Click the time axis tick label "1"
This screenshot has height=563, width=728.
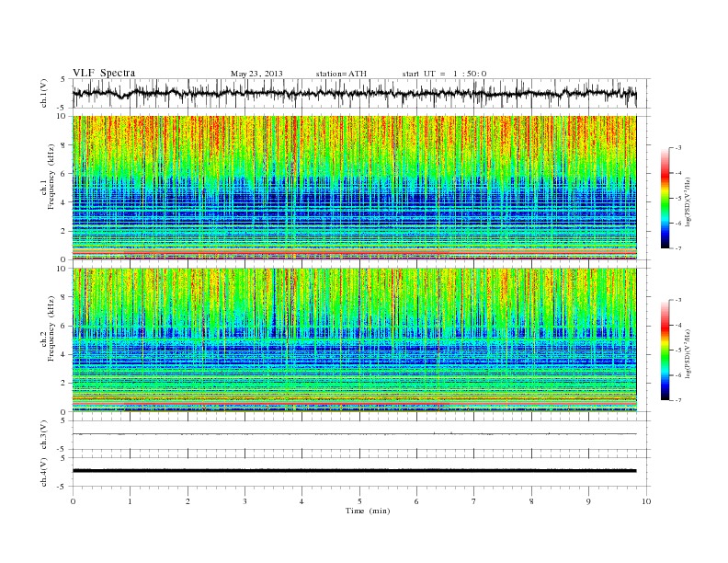coord(130,501)
